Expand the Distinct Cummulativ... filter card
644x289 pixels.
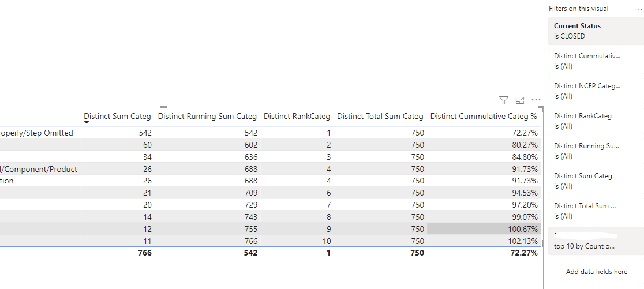click(597, 61)
